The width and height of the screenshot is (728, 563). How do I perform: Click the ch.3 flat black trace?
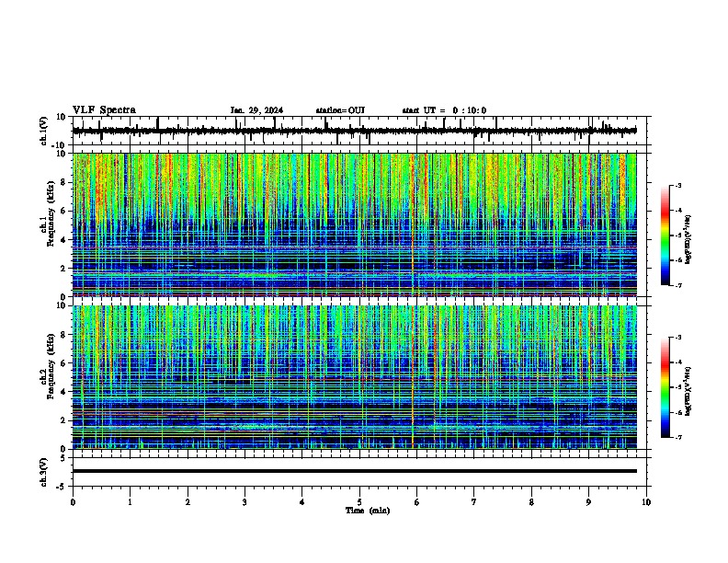pos(354,471)
